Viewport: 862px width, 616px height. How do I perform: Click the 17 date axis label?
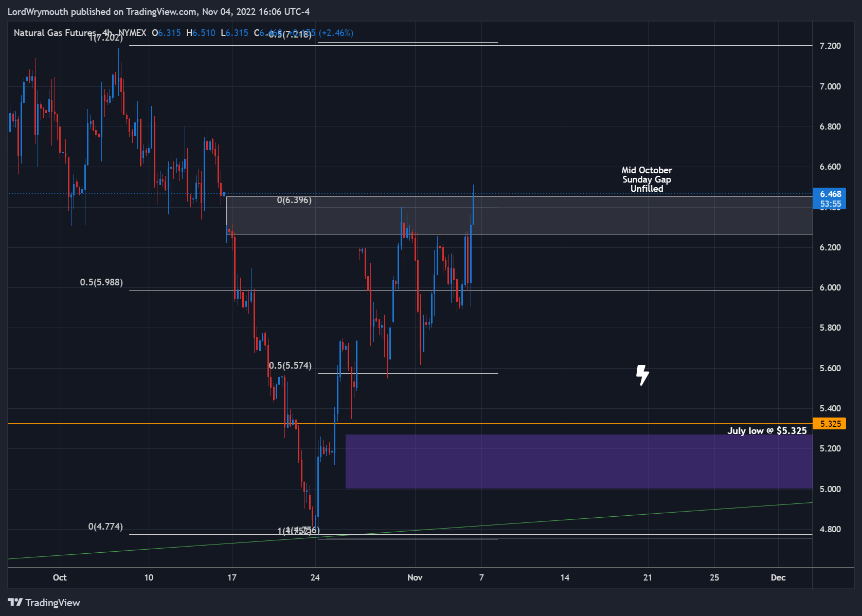click(232, 577)
